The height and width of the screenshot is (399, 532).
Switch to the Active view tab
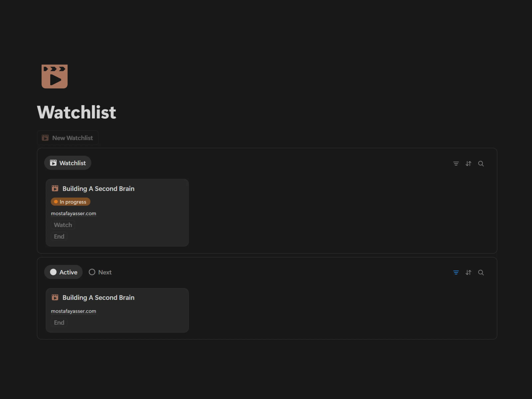[x=64, y=272]
